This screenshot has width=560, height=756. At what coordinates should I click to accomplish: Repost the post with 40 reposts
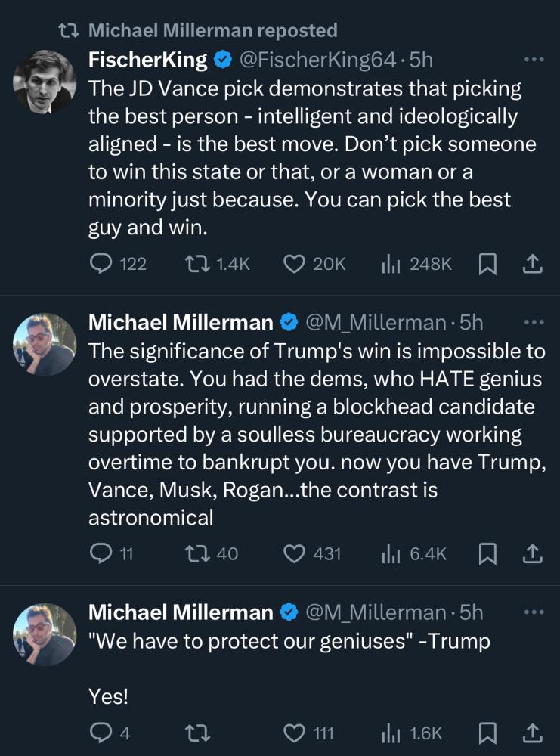pos(196,554)
